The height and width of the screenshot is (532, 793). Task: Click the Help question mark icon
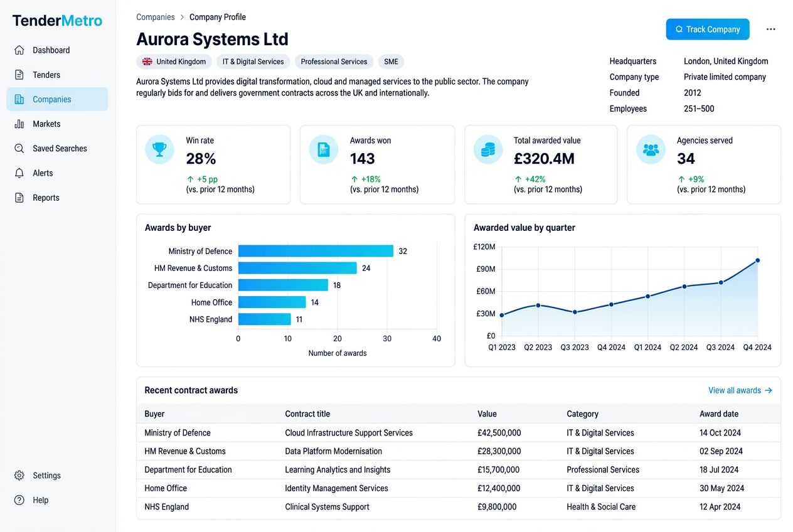click(x=19, y=500)
